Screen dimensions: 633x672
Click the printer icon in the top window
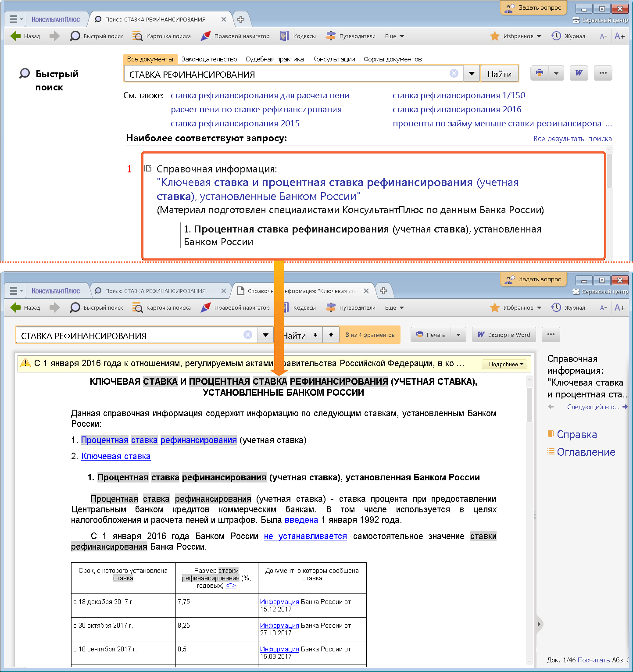540,73
